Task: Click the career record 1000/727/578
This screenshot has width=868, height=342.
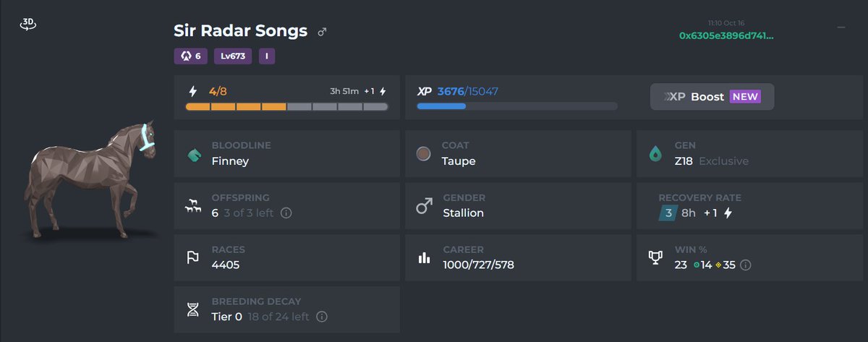Action: pyautogui.click(x=479, y=265)
